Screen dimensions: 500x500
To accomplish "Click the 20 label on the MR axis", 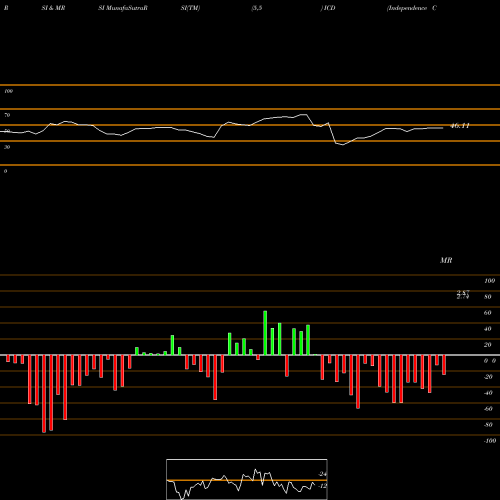I will 488,345.
